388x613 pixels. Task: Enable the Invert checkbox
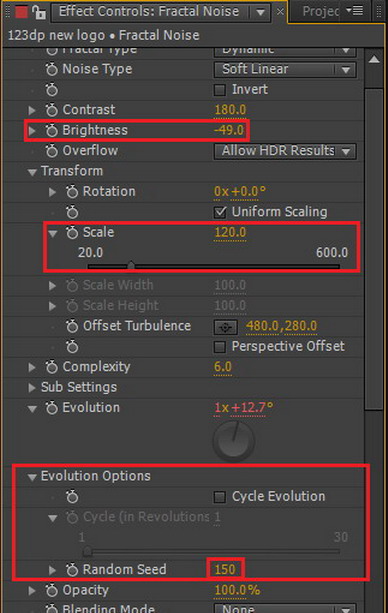[220, 90]
